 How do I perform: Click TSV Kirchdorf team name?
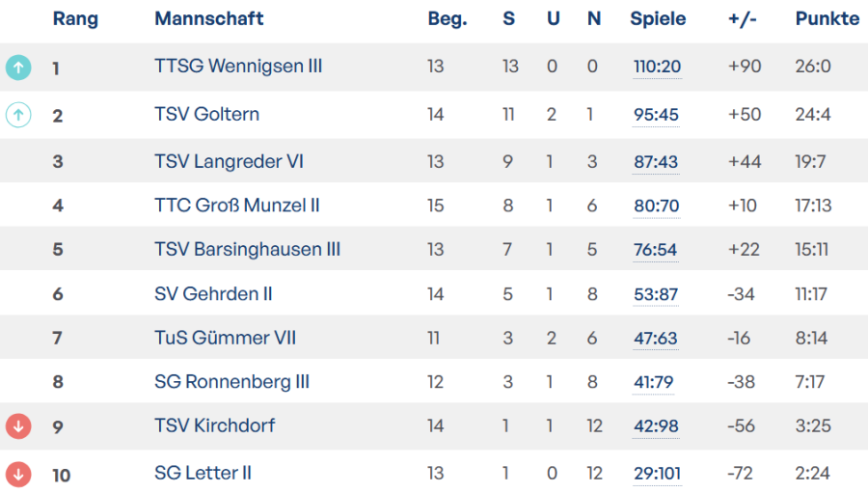213,426
